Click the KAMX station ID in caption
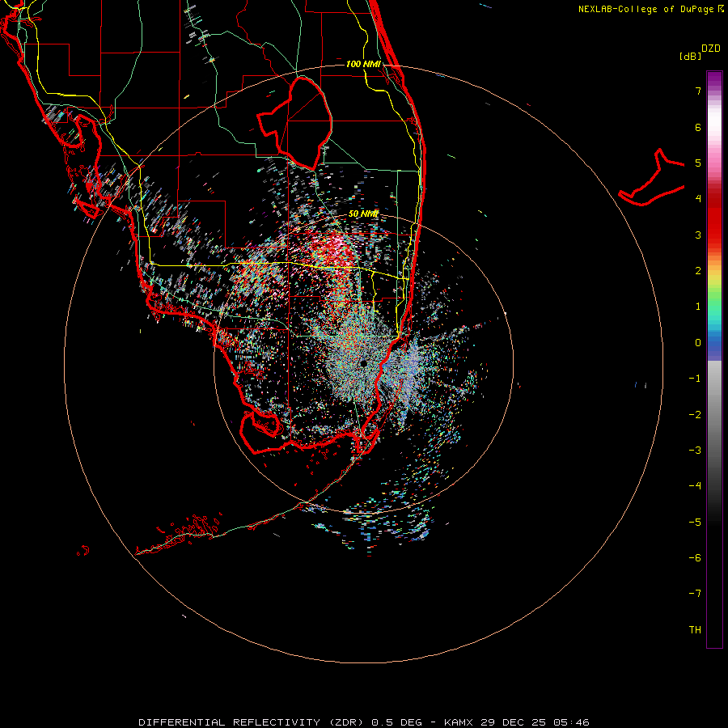Image resolution: width=728 pixels, height=728 pixels. [x=459, y=722]
